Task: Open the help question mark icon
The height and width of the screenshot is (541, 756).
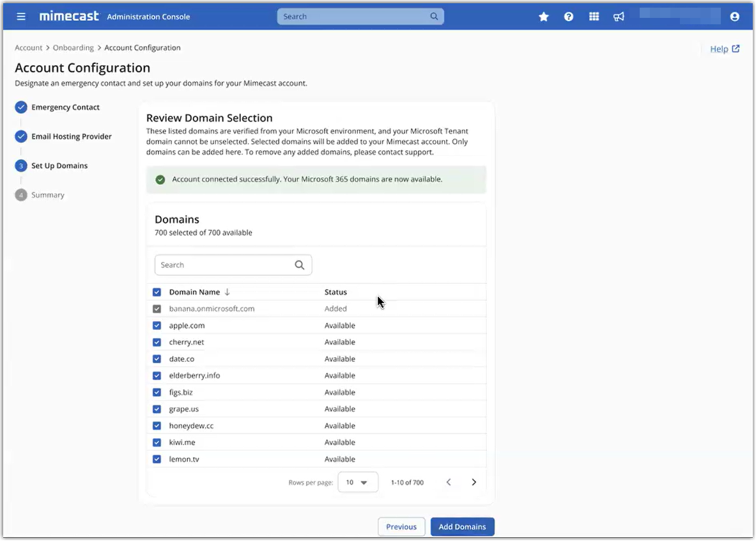Action: tap(569, 17)
